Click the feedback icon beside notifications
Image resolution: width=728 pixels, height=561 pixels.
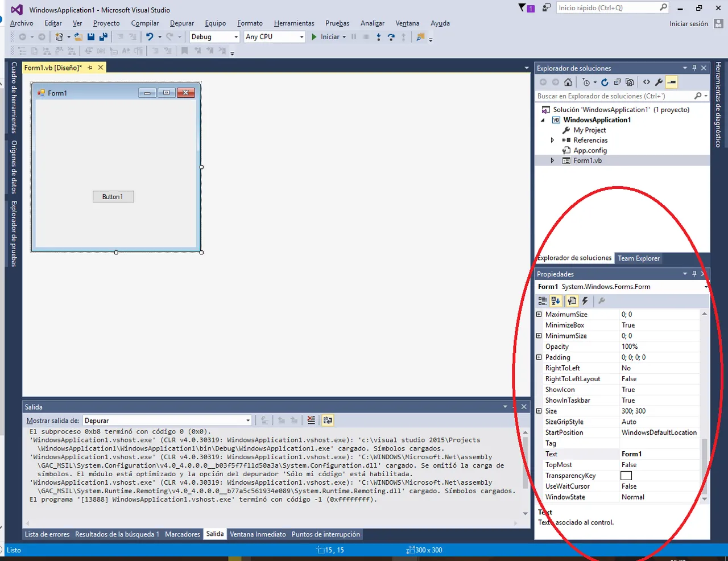547,8
